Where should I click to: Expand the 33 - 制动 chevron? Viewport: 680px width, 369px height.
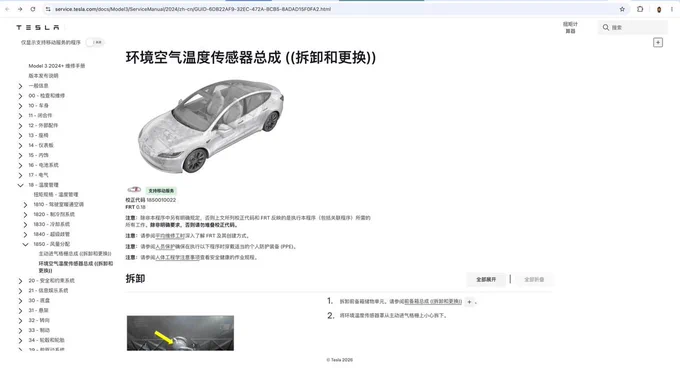pyautogui.click(x=20, y=331)
